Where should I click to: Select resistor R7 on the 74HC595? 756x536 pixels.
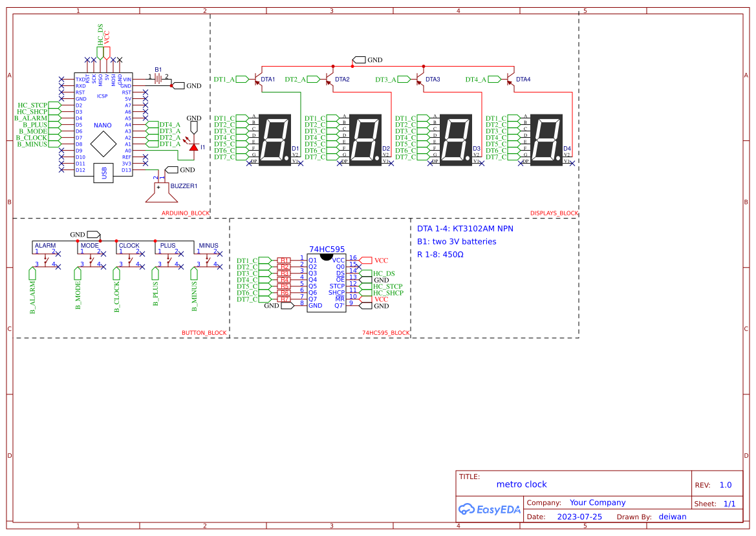(x=285, y=299)
